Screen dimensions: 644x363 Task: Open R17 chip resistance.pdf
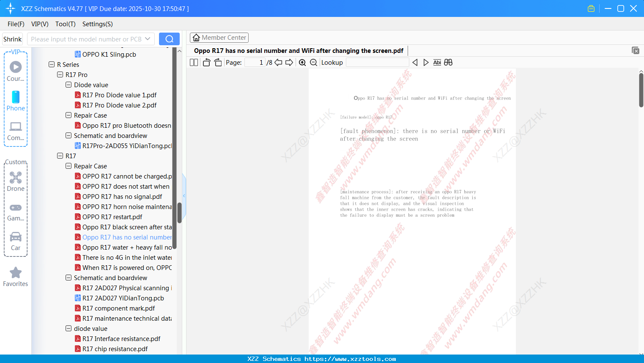(112, 349)
